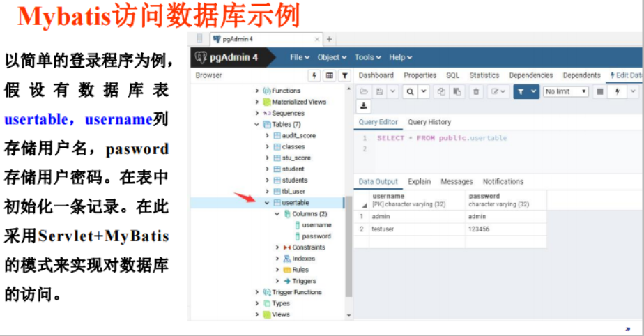Viewport: 644px width, 336px height.
Task: Select the students table in tree
Action: [294, 180]
